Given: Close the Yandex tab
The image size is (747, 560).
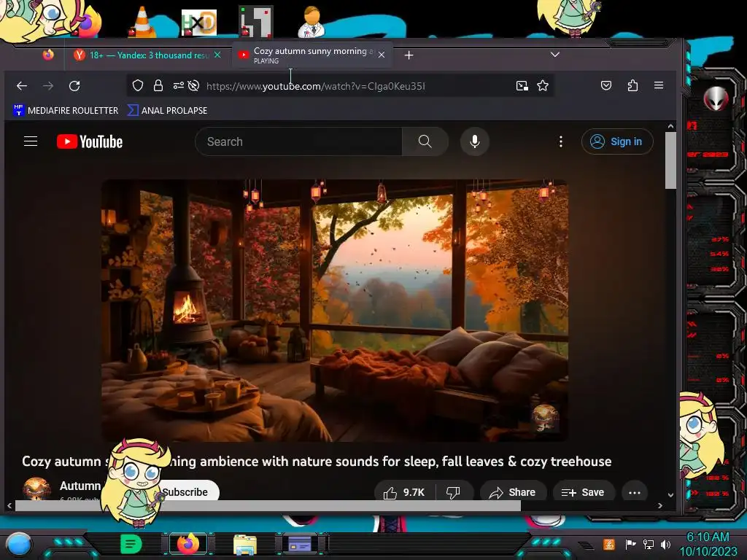Looking at the screenshot, I should (217, 55).
